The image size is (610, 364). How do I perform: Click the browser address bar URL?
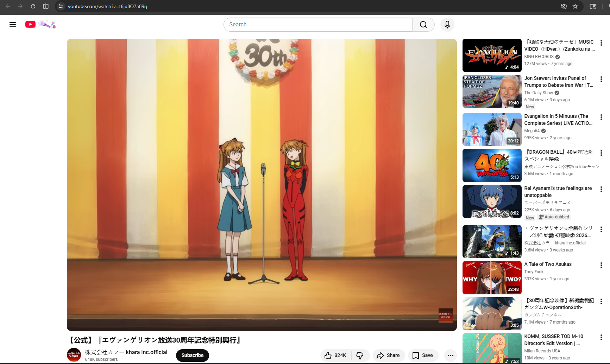coord(107,6)
